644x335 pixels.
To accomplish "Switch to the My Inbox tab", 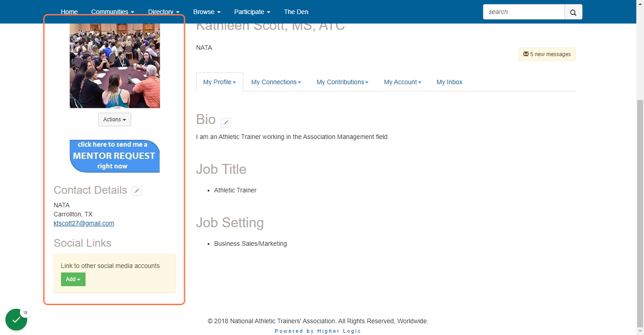I will point(450,82).
